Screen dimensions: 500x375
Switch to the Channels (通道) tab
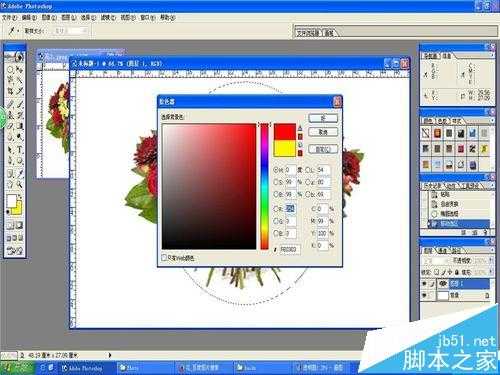(x=442, y=250)
